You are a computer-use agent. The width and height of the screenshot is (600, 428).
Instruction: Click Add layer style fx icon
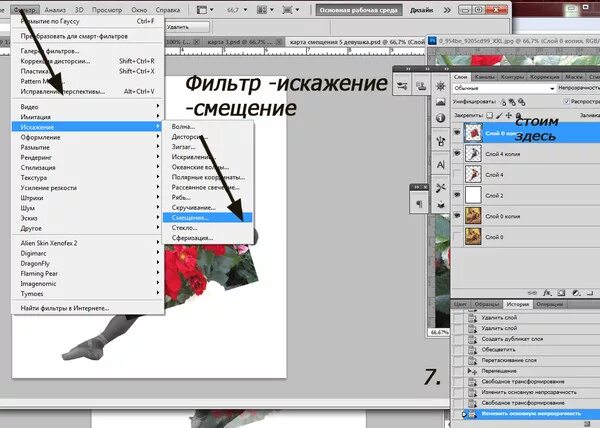(547, 293)
